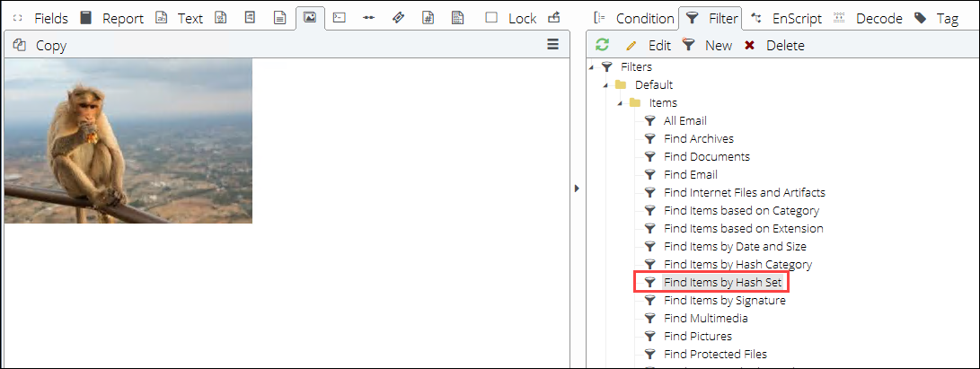
Task: Open the EnScript tab
Action: pos(786,18)
